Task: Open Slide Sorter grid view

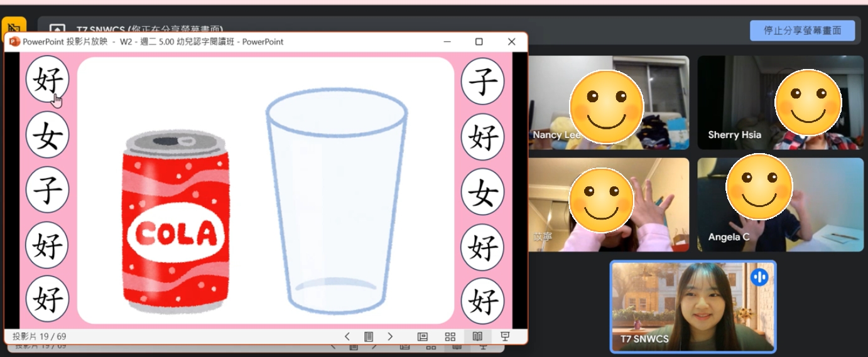Action: pos(450,337)
